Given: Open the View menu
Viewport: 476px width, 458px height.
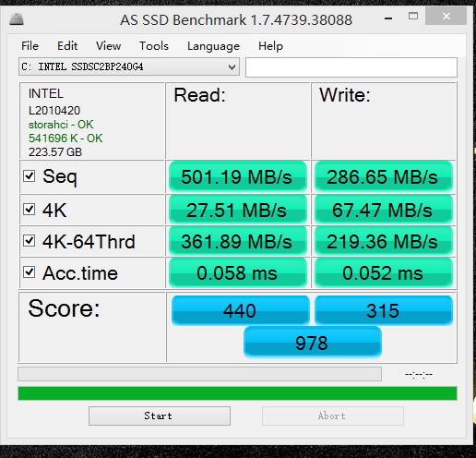Looking at the screenshot, I should click(x=108, y=46).
